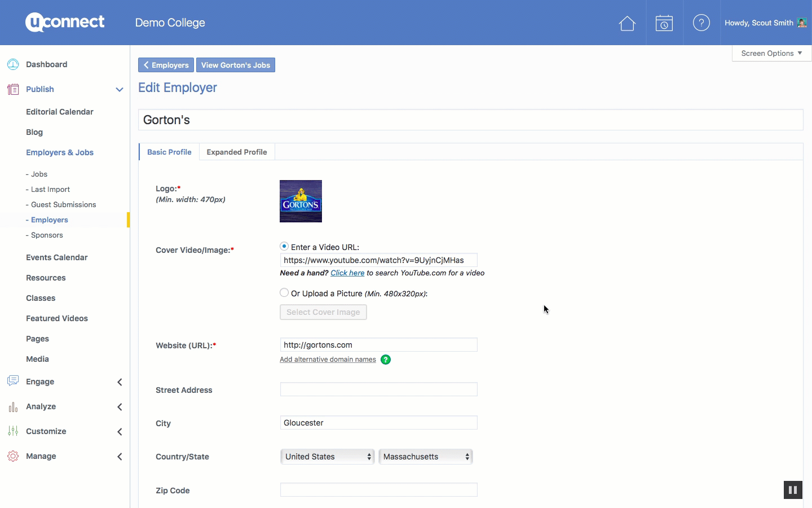The height and width of the screenshot is (508, 812).
Task: Click the Manage gear icon in sidebar
Action: 13,456
